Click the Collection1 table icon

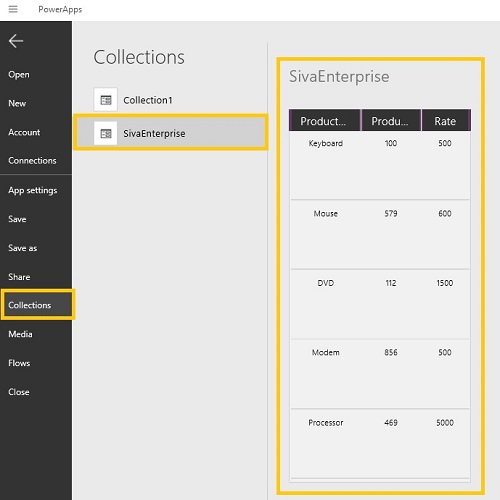click(x=106, y=100)
